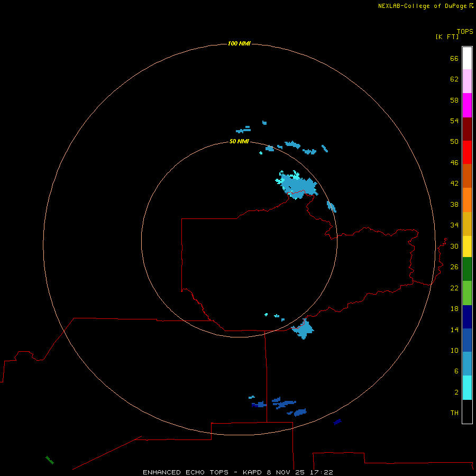Click the 2 legend value label
The image size is (476, 476).
456,392
